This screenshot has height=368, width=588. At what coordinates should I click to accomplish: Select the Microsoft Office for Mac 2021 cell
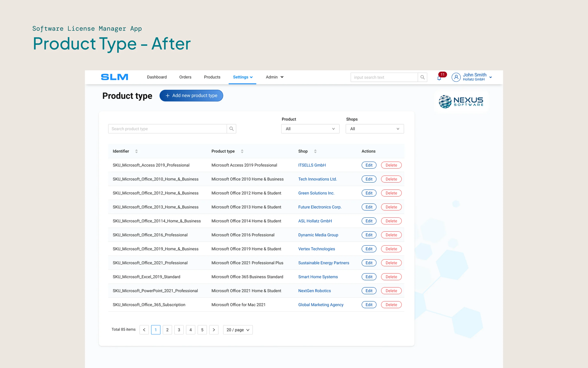coord(238,305)
